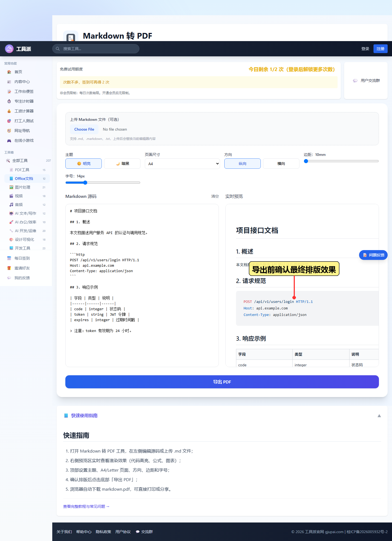This screenshot has height=541, width=392.
Task: Open 帮助中心 footer link
Action: click(x=84, y=532)
